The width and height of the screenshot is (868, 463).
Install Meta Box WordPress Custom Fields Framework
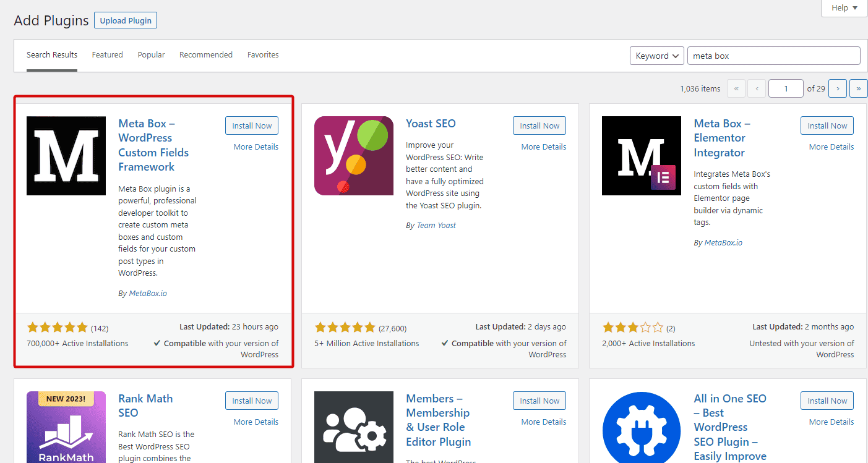coord(252,125)
